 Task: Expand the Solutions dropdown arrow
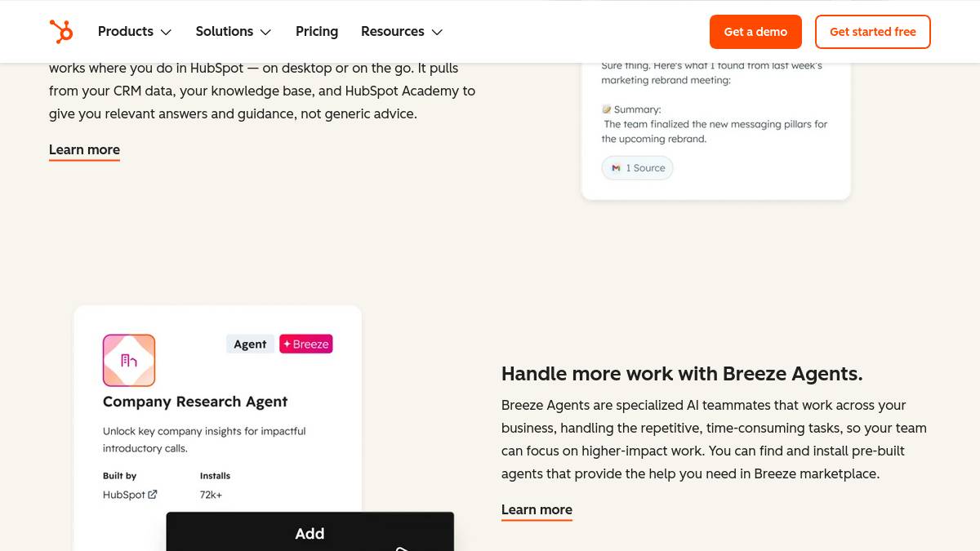265,32
